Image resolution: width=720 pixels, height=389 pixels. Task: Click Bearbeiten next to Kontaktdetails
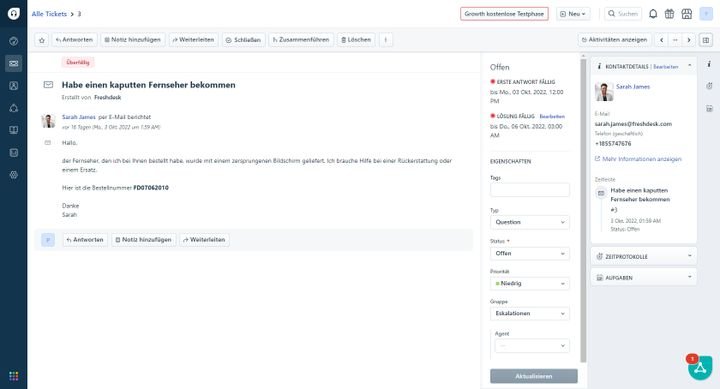coord(665,67)
